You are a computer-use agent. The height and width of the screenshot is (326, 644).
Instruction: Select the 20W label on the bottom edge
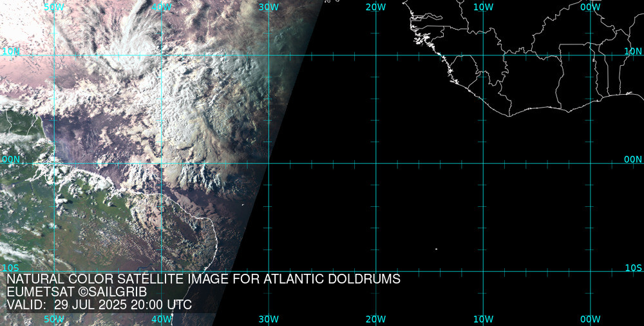[x=376, y=320]
